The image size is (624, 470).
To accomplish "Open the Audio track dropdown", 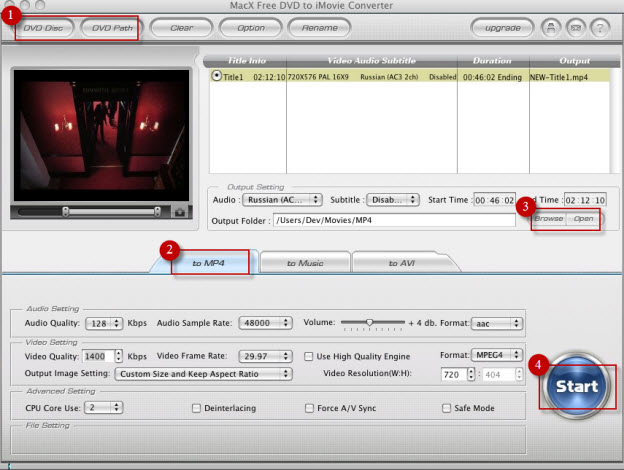I will click(282, 200).
